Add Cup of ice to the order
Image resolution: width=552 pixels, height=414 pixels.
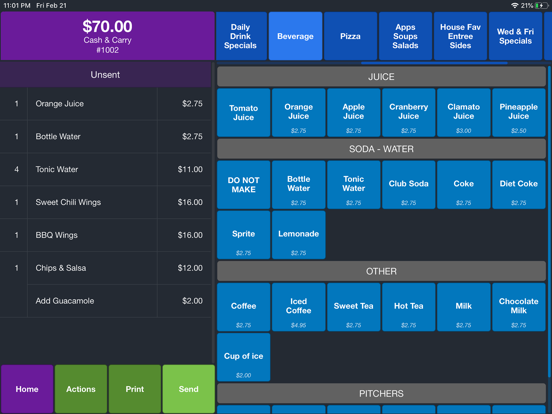pos(244,357)
